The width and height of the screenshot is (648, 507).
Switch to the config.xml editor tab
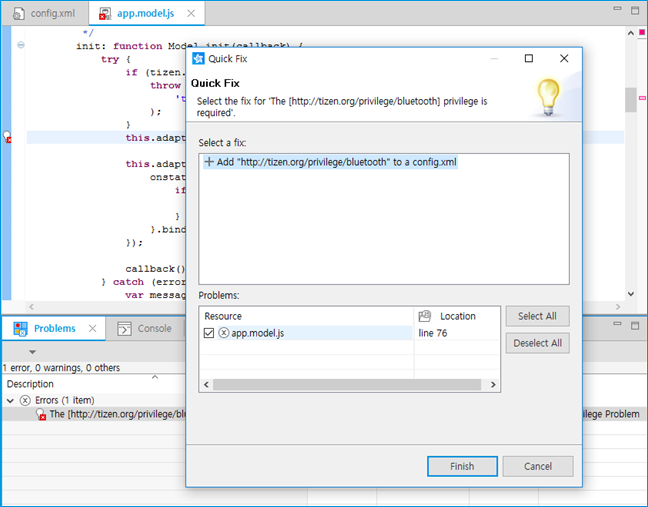coord(43,14)
